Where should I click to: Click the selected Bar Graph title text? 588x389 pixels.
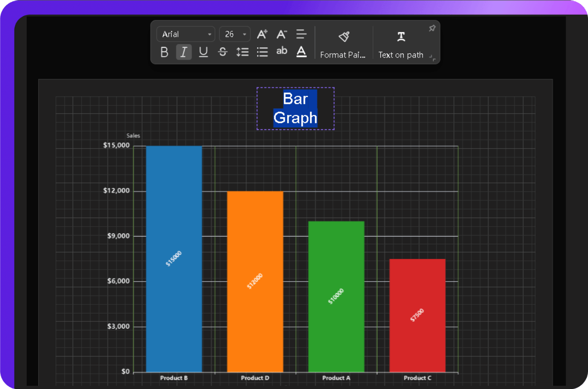[x=295, y=109]
